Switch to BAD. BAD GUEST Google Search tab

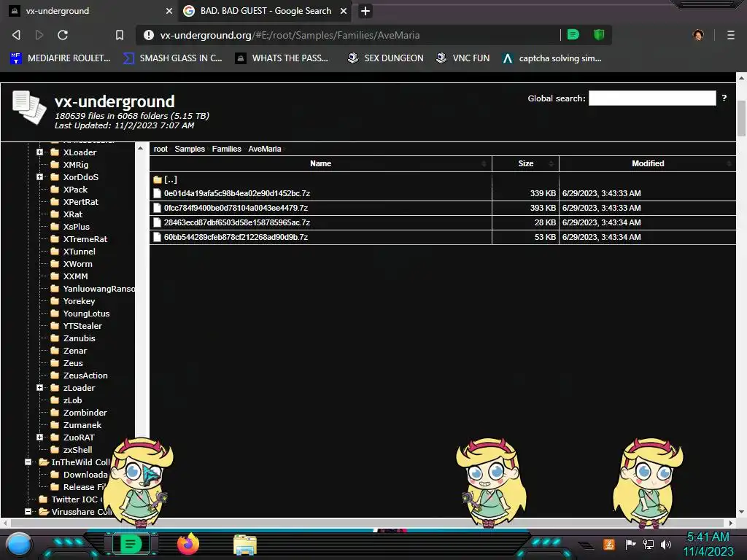[266, 10]
